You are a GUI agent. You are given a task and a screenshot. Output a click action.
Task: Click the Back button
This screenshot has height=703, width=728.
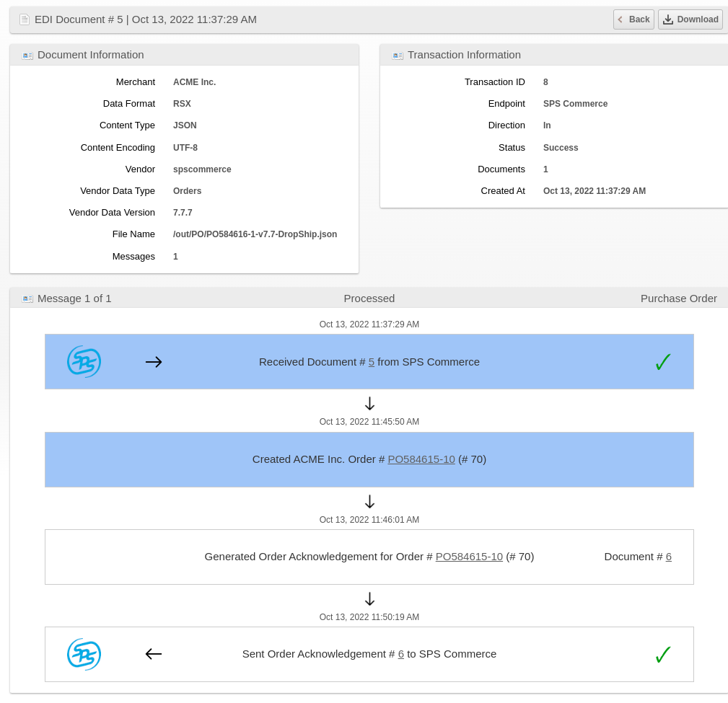point(633,19)
